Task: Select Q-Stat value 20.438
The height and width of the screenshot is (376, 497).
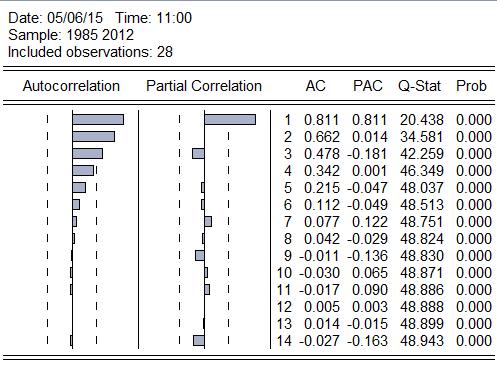Action: 422,120
